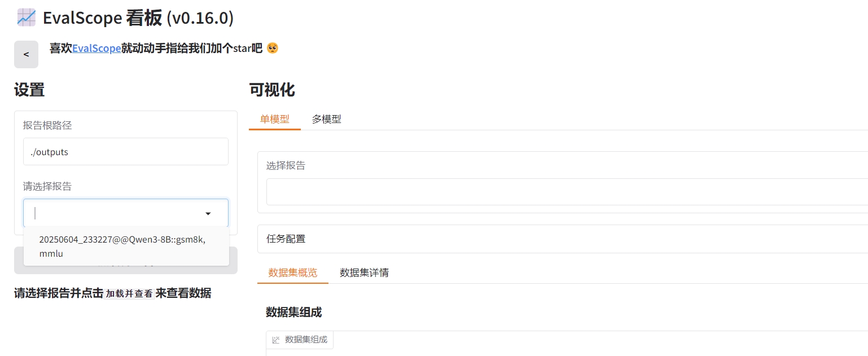Click the 报告根路径 ./outputs text field

[125, 152]
